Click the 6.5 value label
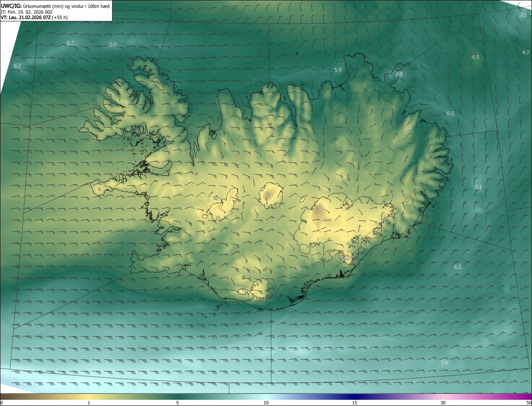Viewport: 532px width, 406px height. coord(458,267)
